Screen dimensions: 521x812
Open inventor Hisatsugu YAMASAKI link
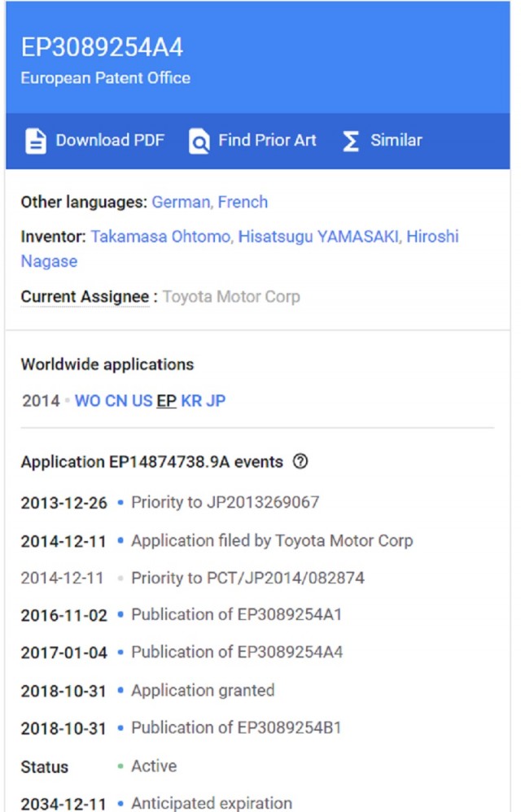(x=318, y=237)
